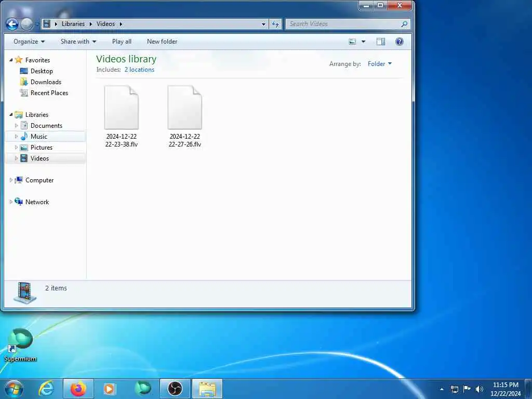Open the Documents library
The image size is (532, 399).
[x=46, y=126]
